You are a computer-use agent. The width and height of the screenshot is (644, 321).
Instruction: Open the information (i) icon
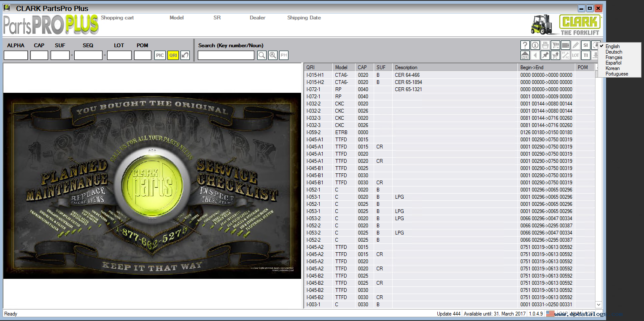pyautogui.click(x=535, y=45)
